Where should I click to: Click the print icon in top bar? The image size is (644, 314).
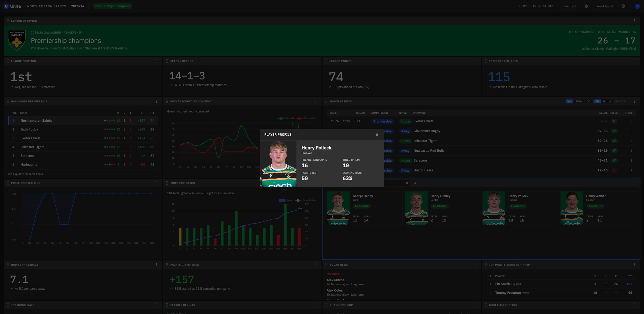click(586, 6)
